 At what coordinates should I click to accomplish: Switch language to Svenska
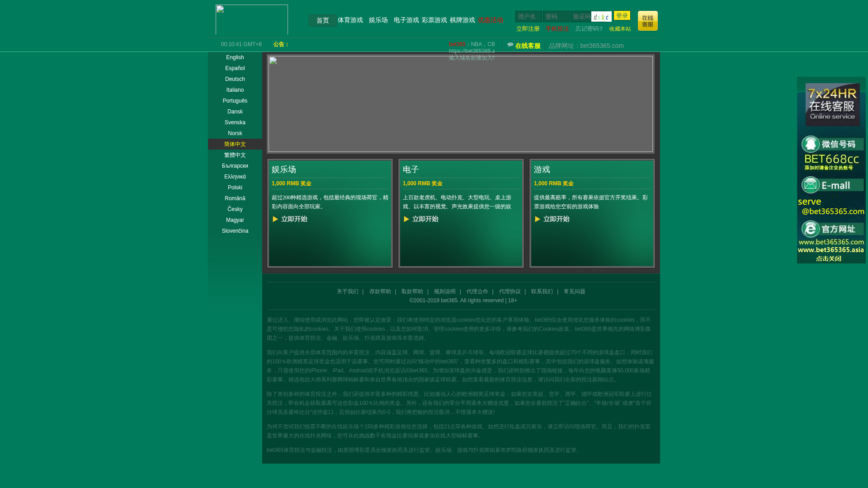(x=235, y=122)
